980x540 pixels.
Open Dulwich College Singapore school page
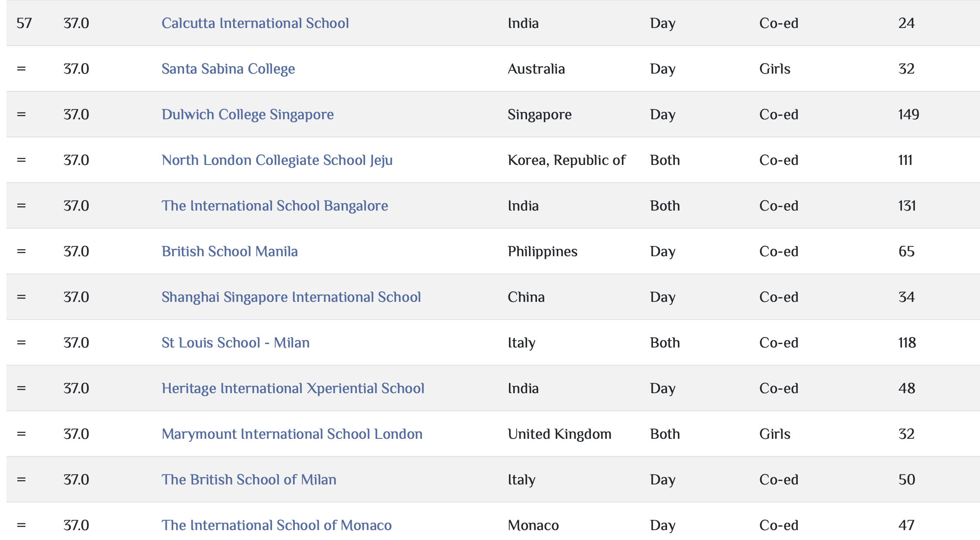[x=247, y=115]
